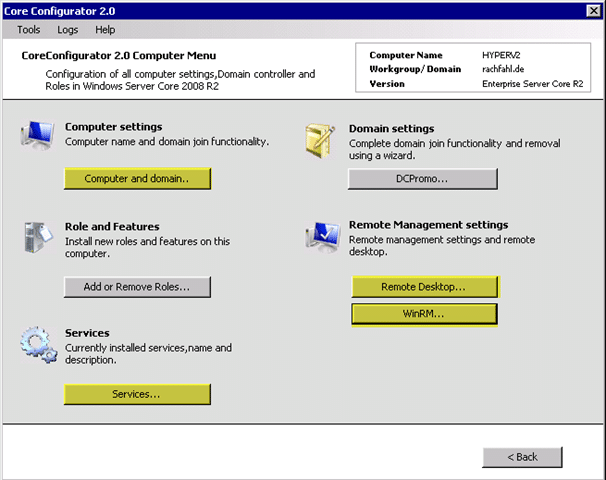The height and width of the screenshot is (480, 606).
Task: Click the Role and Features heading
Action: [x=112, y=226]
